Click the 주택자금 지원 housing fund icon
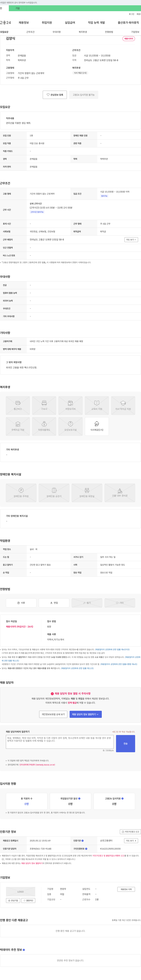Viewport: 141px width, 980px height. (18, 426)
